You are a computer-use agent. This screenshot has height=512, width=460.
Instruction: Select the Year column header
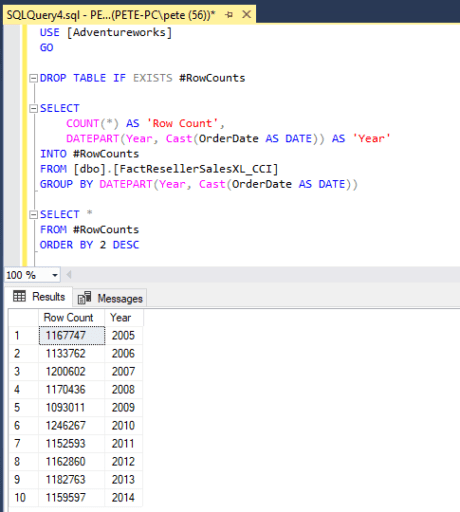click(124, 318)
